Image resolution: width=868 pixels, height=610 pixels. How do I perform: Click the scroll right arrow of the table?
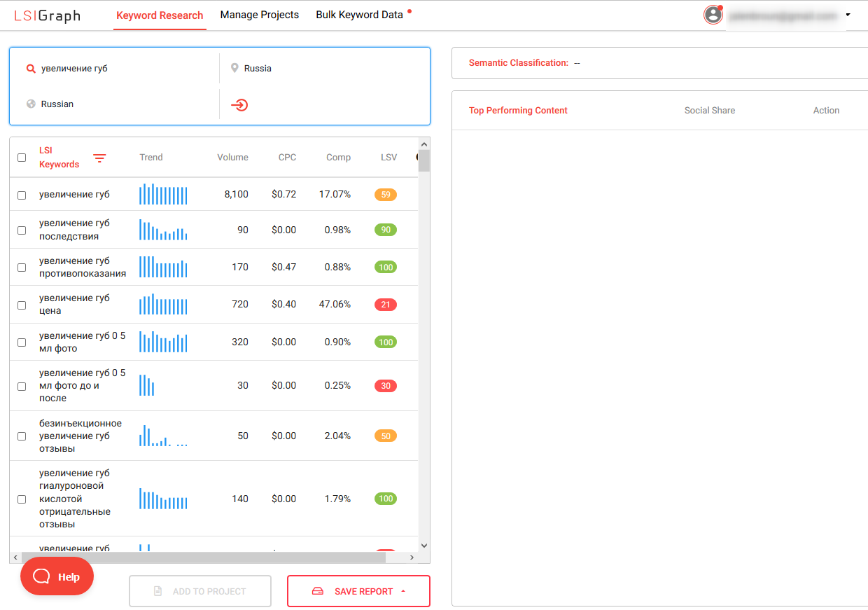click(x=412, y=557)
